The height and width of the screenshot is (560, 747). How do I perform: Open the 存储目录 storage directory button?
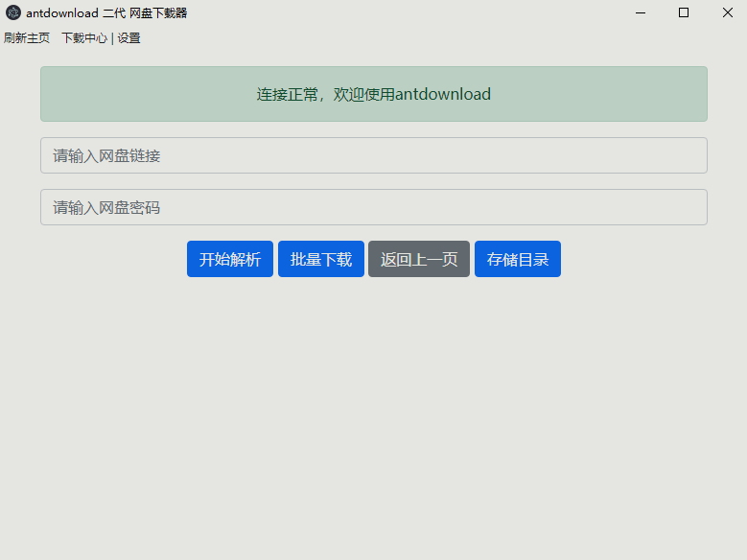coord(518,259)
